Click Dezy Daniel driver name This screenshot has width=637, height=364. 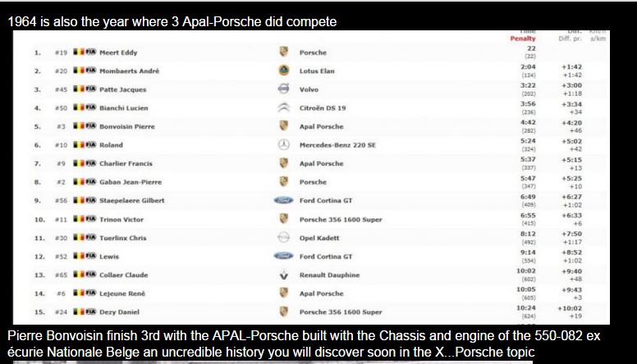pyautogui.click(x=120, y=312)
